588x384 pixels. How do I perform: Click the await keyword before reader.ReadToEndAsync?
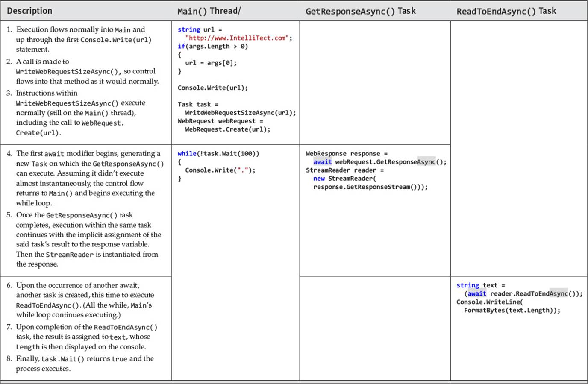(477, 293)
